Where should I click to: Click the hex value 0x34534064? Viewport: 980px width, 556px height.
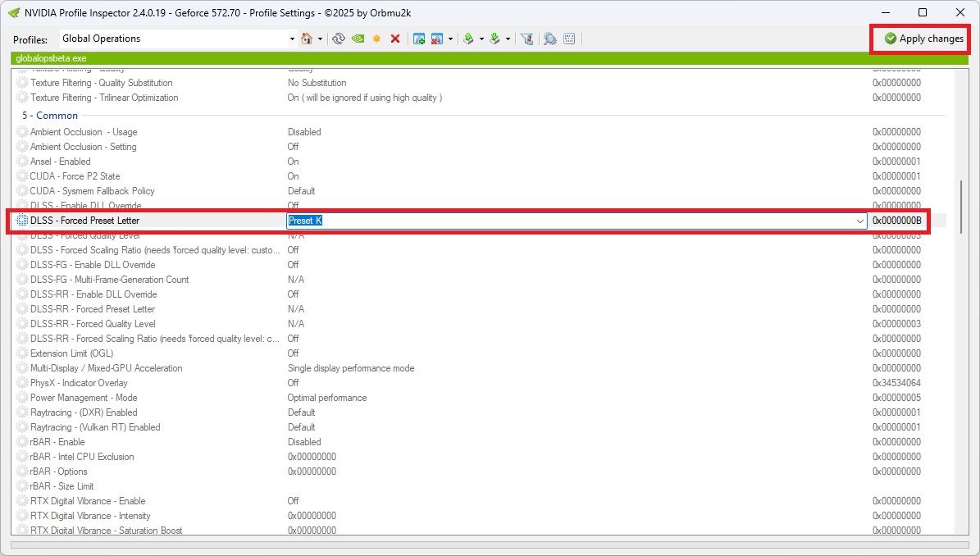click(x=897, y=383)
